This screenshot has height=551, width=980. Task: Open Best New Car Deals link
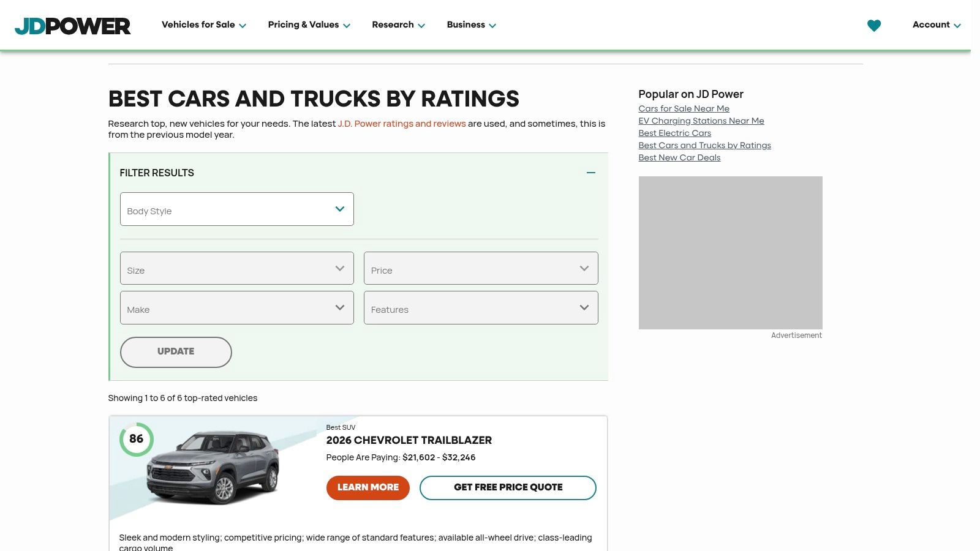679,157
